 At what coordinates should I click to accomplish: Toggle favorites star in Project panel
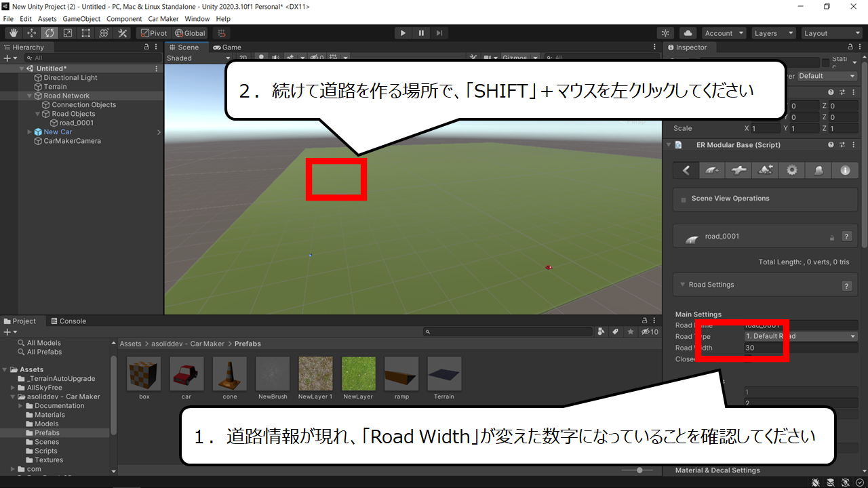[x=631, y=331]
